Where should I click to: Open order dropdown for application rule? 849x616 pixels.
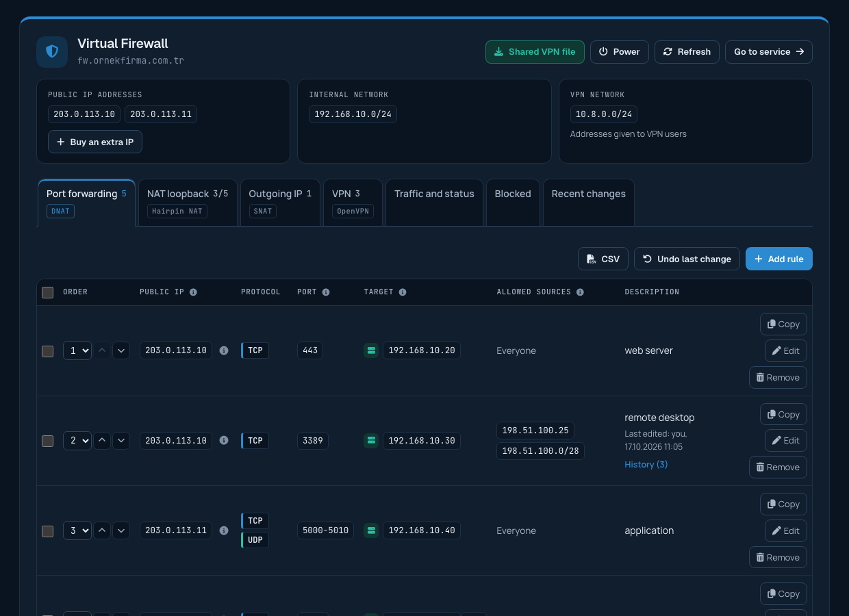click(77, 530)
